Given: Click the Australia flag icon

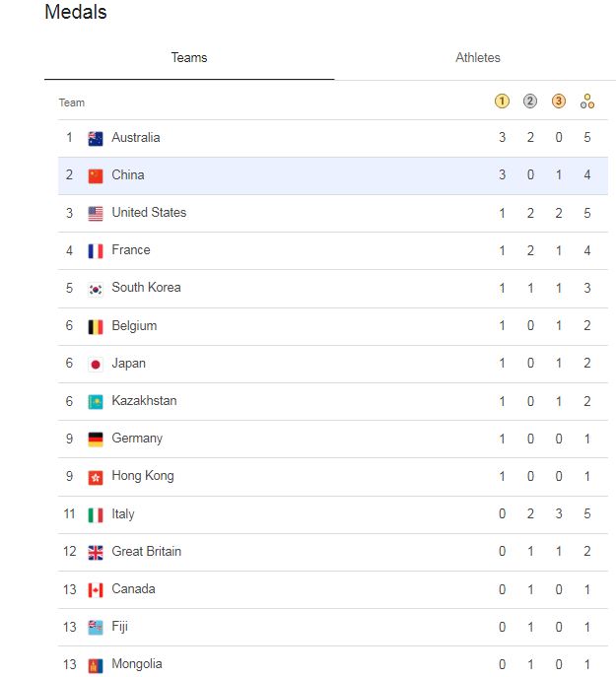Looking at the screenshot, I should (96, 138).
